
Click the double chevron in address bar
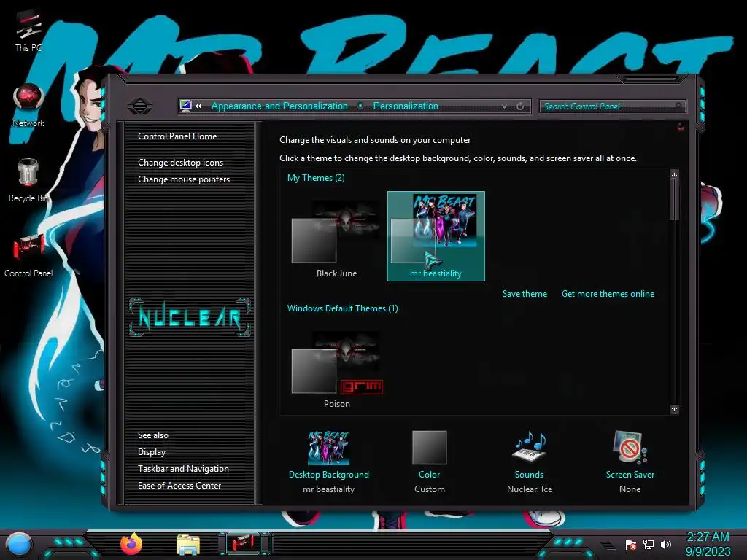pyautogui.click(x=198, y=106)
